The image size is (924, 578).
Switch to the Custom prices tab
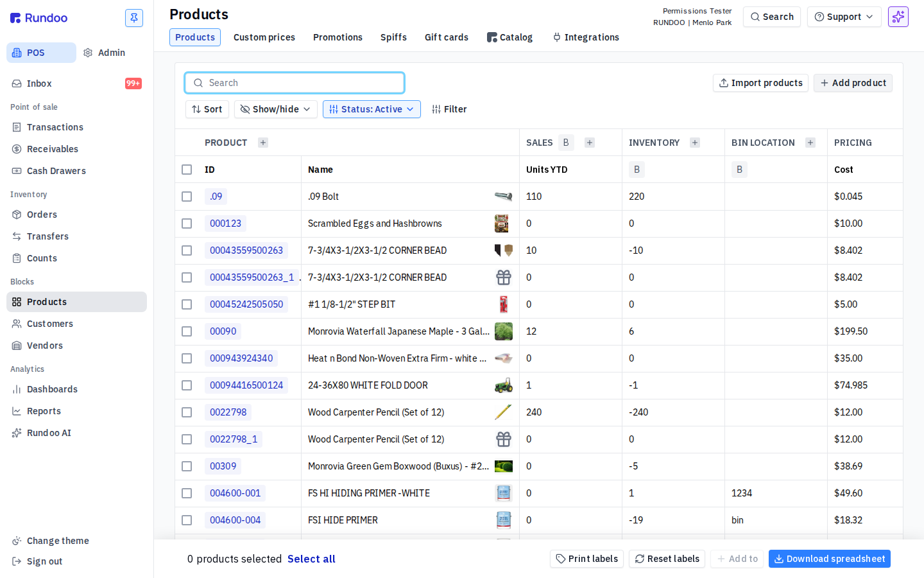coord(264,37)
